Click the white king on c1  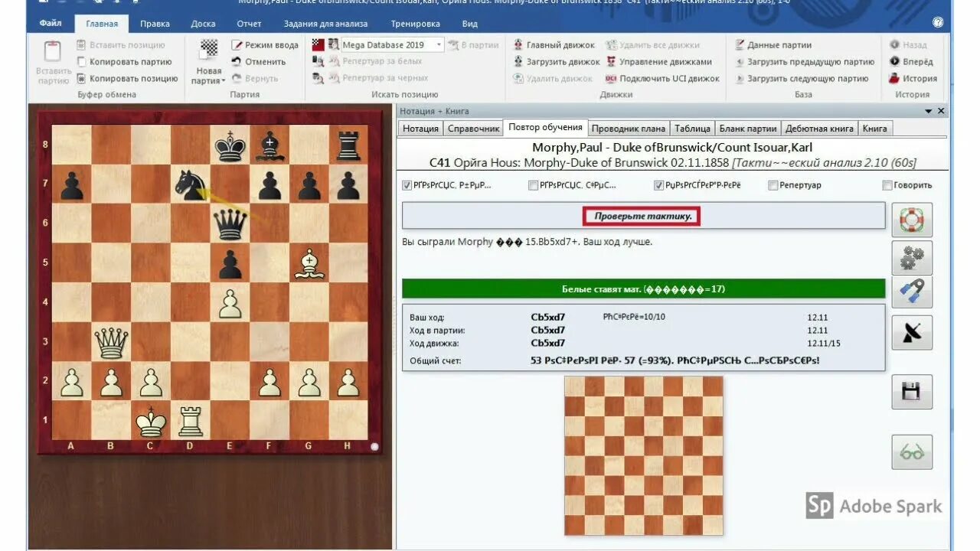click(x=151, y=422)
